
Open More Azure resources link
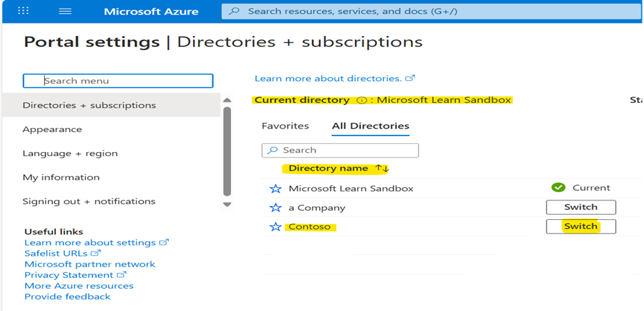[x=79, y=286]
